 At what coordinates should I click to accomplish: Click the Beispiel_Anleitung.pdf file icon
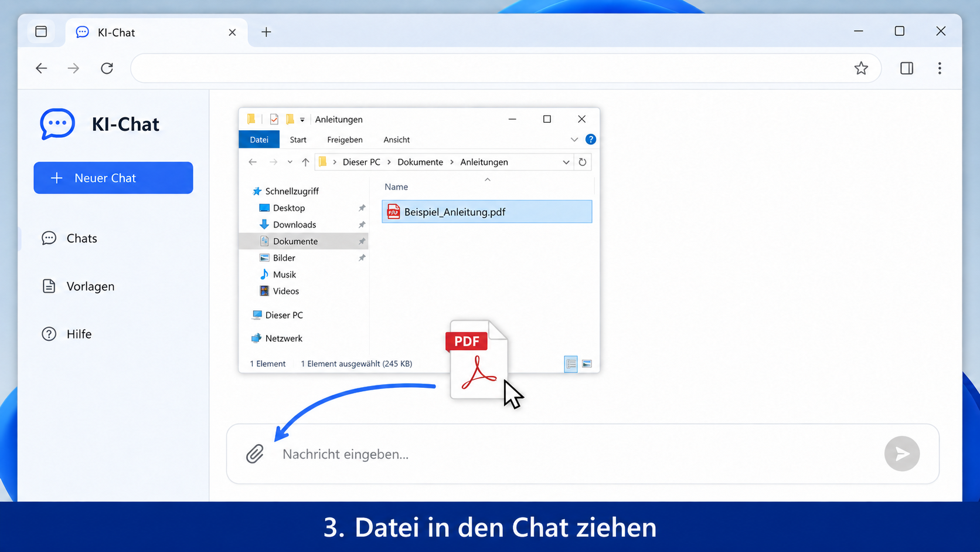(393, 212)
